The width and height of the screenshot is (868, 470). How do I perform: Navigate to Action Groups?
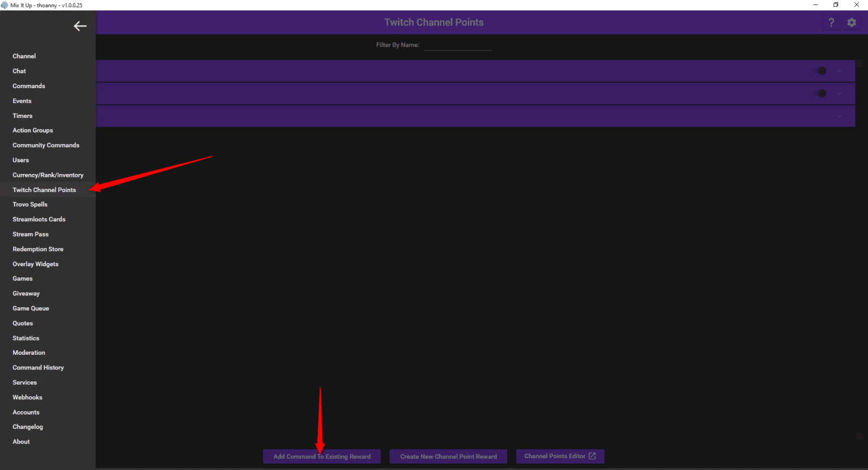33,130
